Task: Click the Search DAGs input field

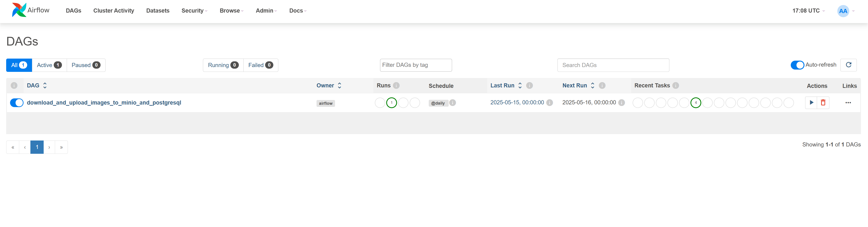Action: (x=613, y=65)
